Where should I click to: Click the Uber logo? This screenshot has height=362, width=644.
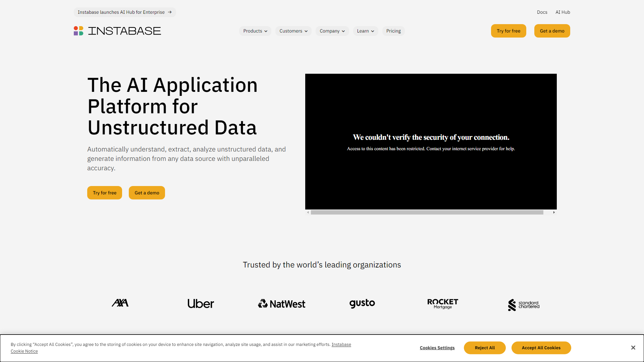[x=201, y=304]
